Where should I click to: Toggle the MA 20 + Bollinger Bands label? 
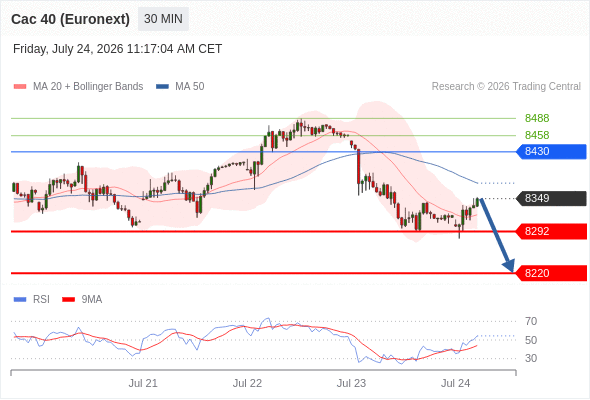click(x=88, y=87)
